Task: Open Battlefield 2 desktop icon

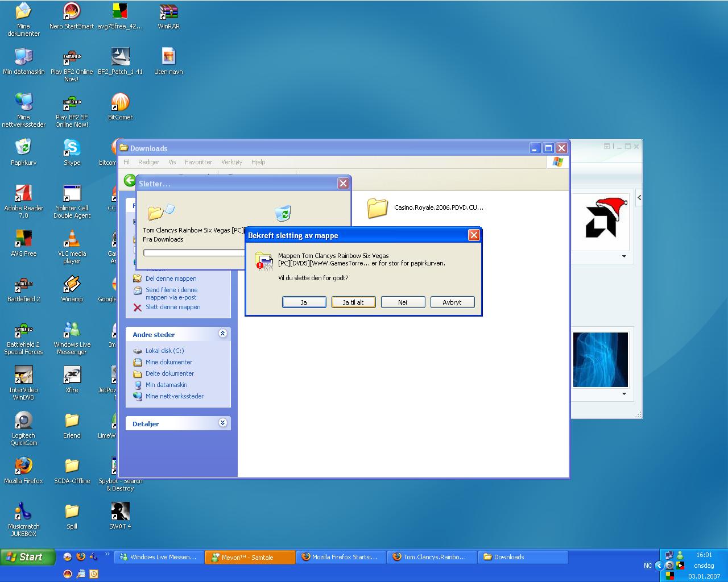Action: [23, 289]
